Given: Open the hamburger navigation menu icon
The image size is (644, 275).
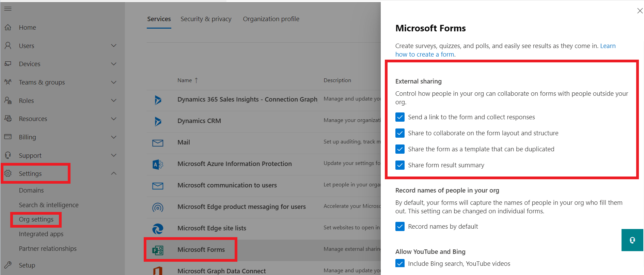Looking at the screenshot, I should coord(8,9).
